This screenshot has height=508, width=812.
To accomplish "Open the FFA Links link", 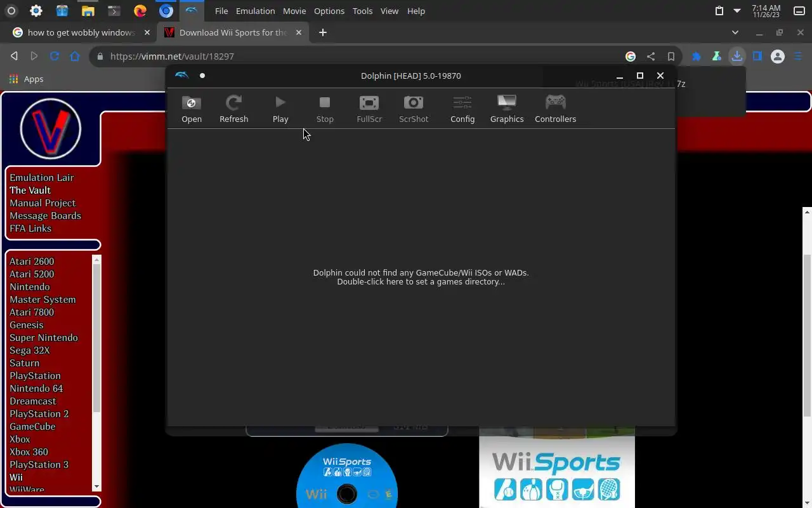I will pyautogui.click(x=30, y=229).
